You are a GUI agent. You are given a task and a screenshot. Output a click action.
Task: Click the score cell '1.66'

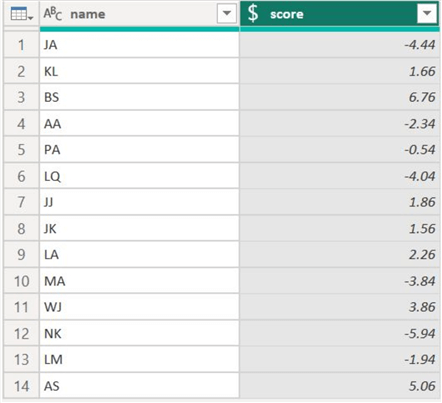(x=340, y=71)
